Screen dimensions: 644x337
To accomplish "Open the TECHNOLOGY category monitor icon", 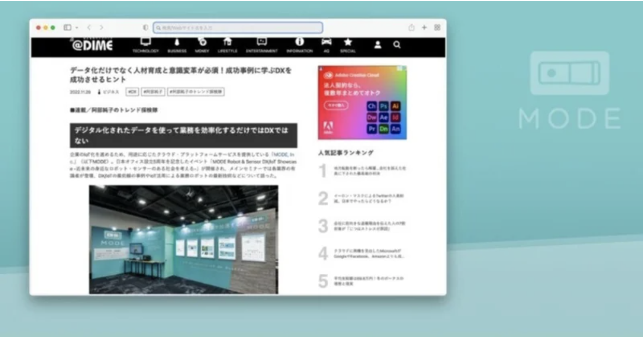I will click(x=146, y=43).
